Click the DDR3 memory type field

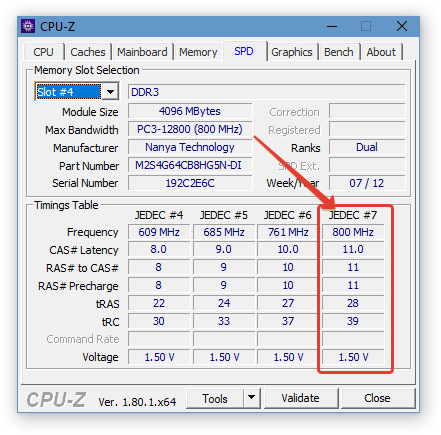pos(266,92)
